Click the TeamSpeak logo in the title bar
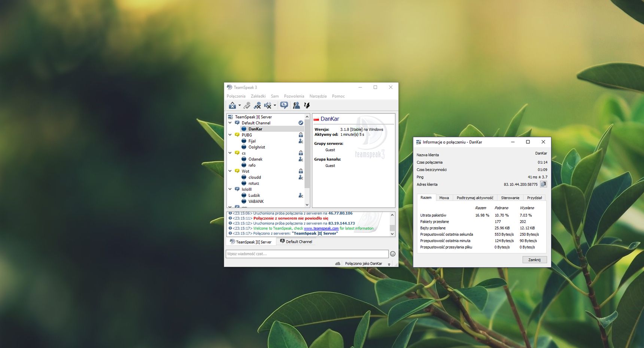644x348 pixels. point(230,87)
